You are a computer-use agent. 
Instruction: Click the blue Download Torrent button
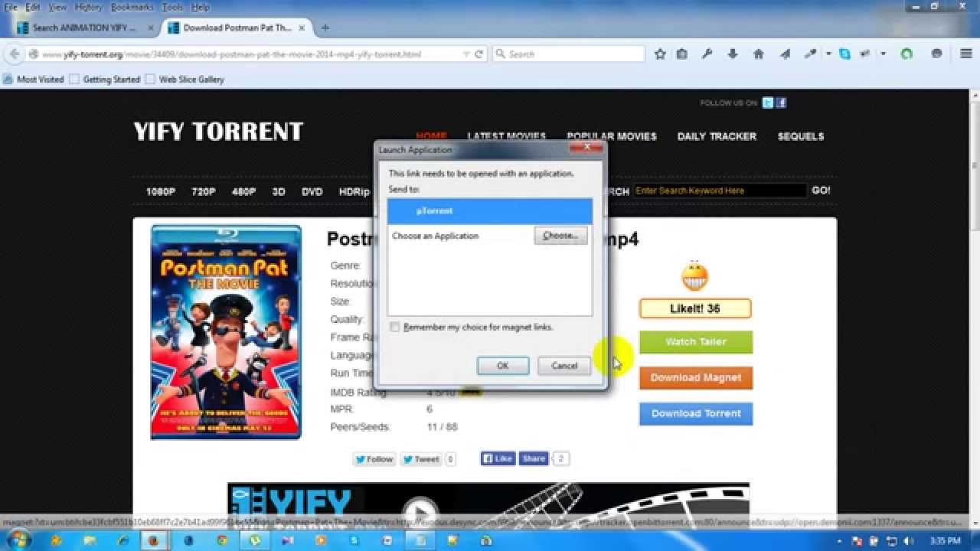696,413
